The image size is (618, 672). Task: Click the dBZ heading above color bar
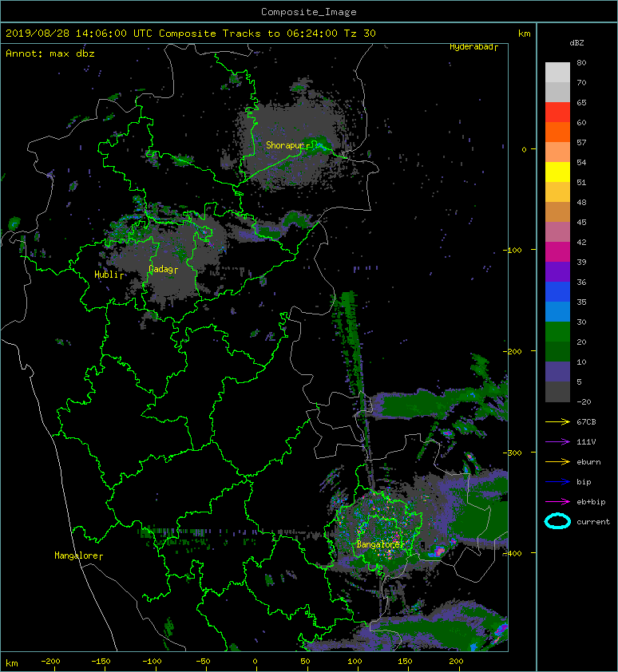point(576,43)
